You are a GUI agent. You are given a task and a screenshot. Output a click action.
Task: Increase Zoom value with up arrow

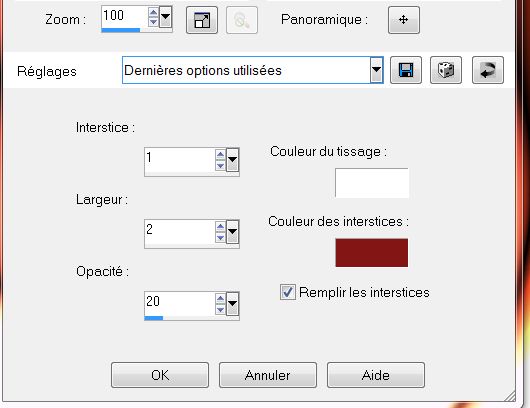tap(153, 13)
